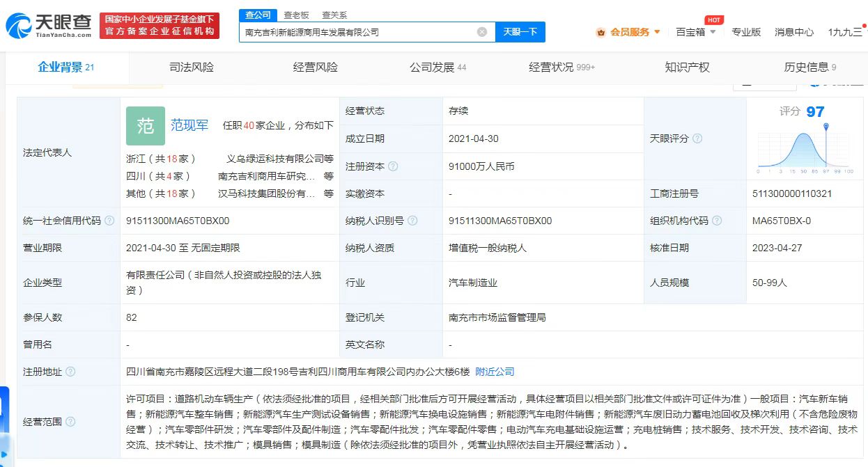Select registered capital 91000万人民币
868x467 pixels.
pyautogui.click(x=481, y=166)
